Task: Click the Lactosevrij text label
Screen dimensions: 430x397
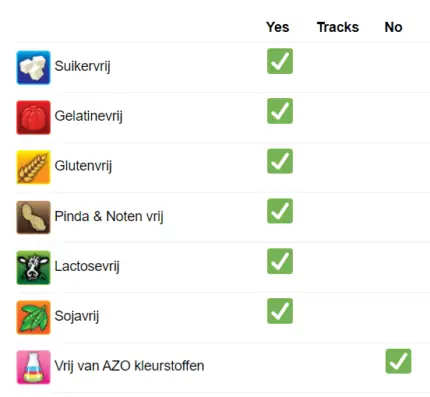Action: point(87,266)
